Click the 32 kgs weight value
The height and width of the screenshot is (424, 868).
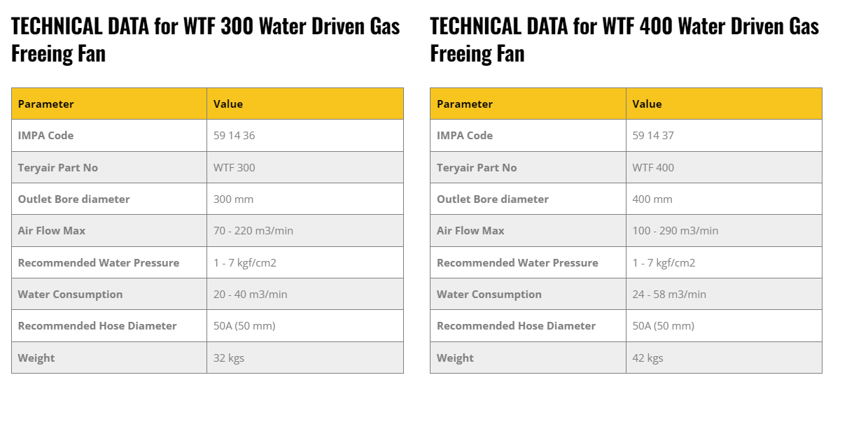[x=229, y=358]
